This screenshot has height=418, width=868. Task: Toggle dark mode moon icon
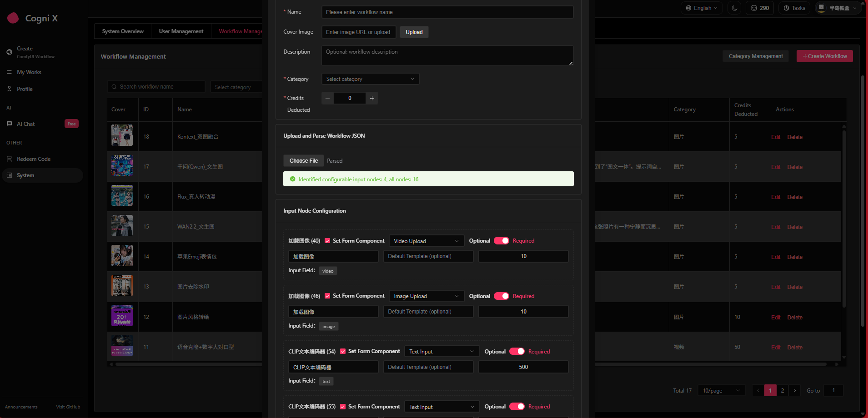pyautogui.click(x=734, y=8)
